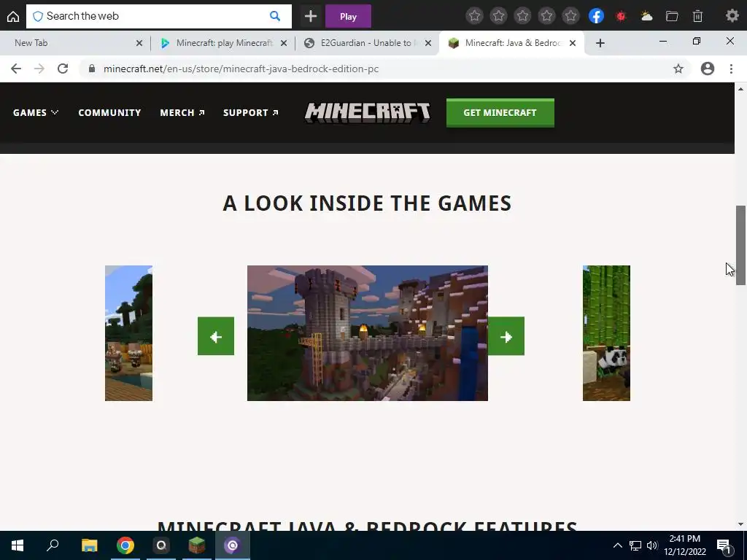Click the padlock site info icon
The height and width of the screenshot is (560, 747).
click(92, 69)
